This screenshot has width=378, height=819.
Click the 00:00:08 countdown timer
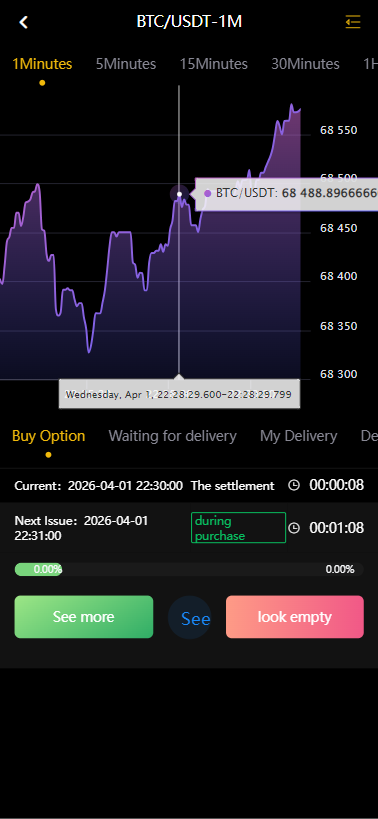click(x=336, y=485)
